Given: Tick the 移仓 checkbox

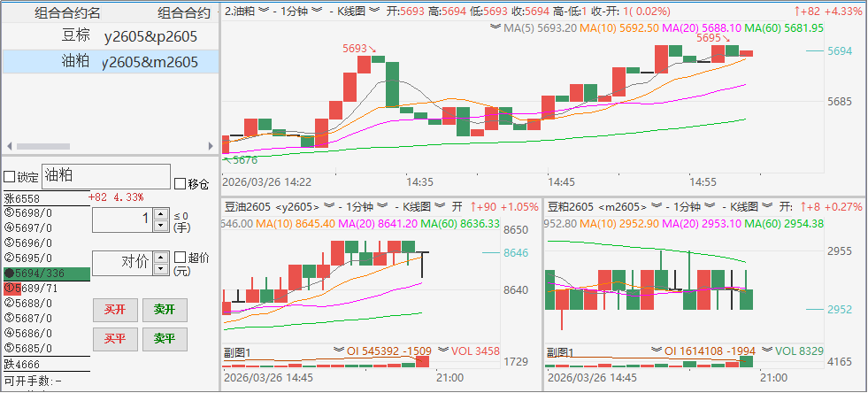Looking at the screenshot, I should point(181,184).
